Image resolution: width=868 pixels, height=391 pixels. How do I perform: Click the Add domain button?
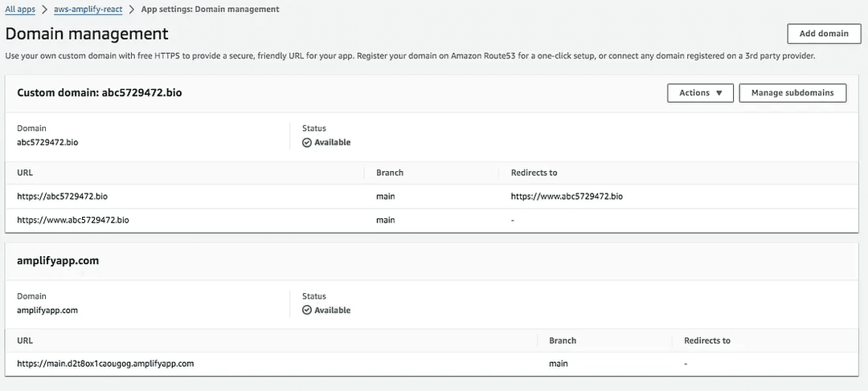click(x=824, y=34)
